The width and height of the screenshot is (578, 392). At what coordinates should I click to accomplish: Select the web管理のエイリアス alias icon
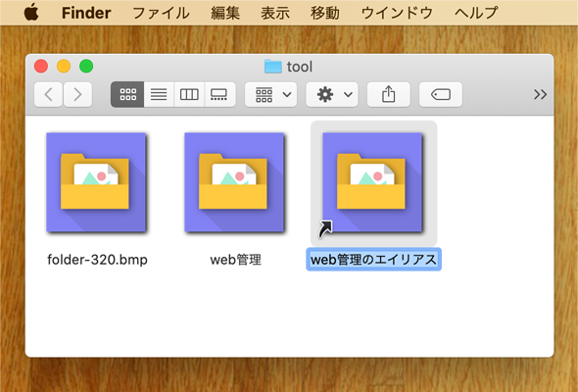point(372,182)
